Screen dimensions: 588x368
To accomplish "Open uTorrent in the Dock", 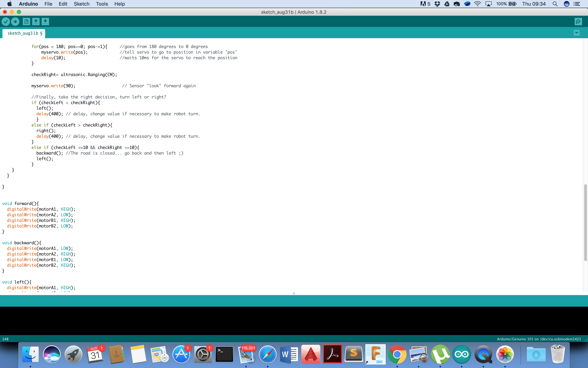I will [x=440, y=354].
